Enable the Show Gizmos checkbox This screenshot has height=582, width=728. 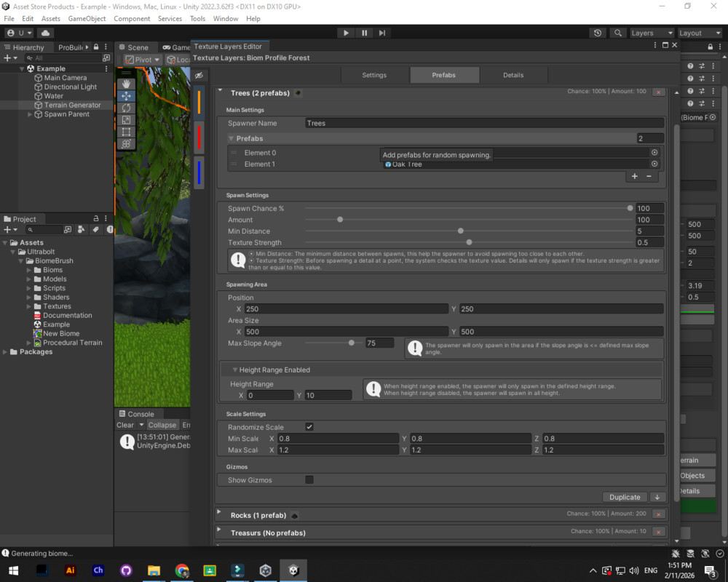309,480
